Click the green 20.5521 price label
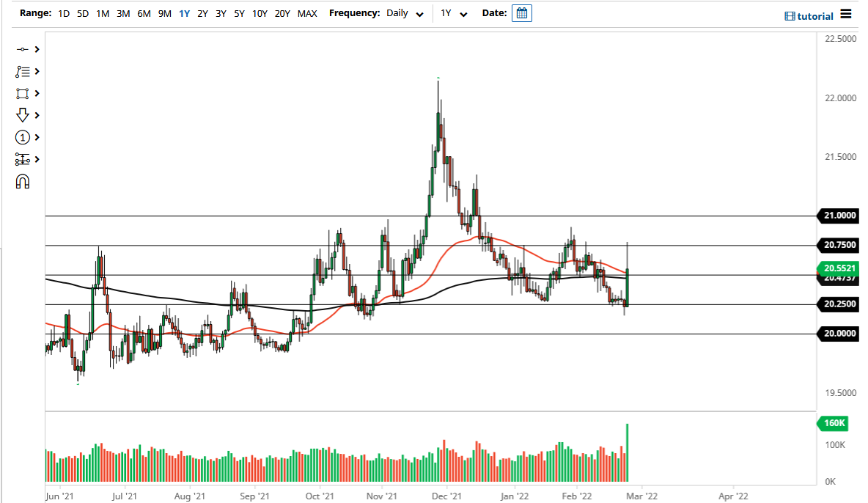 point(839,269)
